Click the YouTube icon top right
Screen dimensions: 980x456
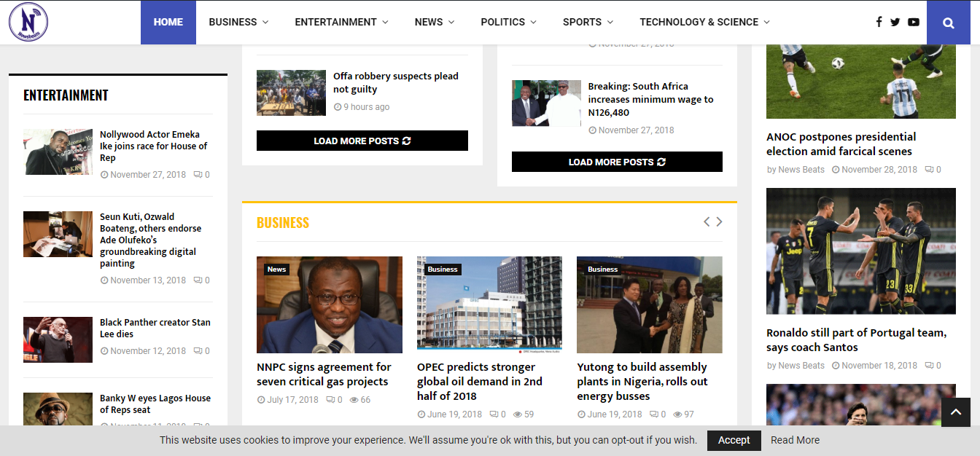(913, 22)
